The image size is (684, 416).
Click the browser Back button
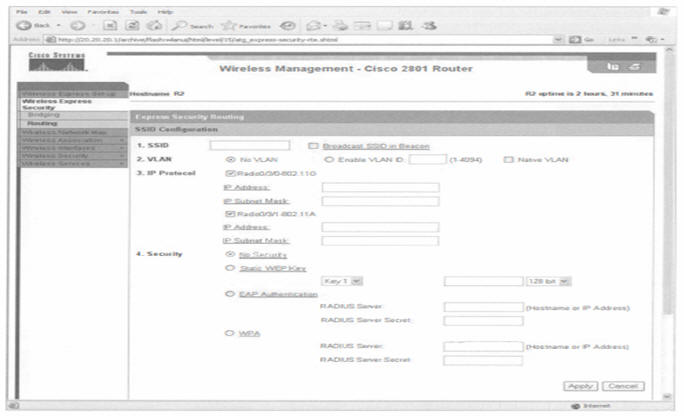tap(33, 26)
